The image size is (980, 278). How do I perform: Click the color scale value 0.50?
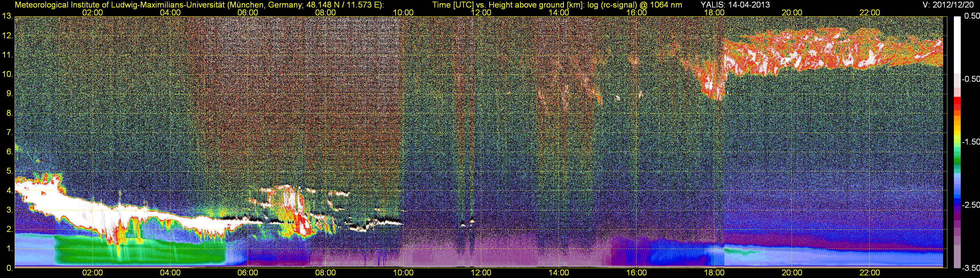(972, 16)
